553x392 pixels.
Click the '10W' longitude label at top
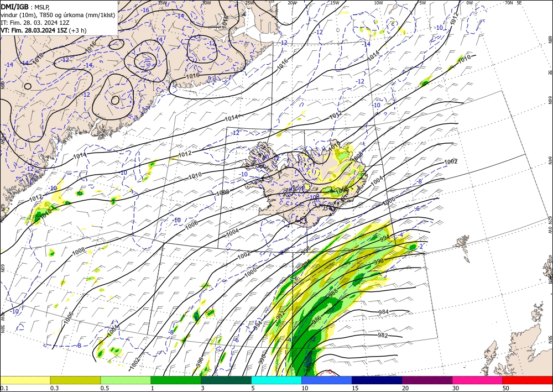pos(378,3)
